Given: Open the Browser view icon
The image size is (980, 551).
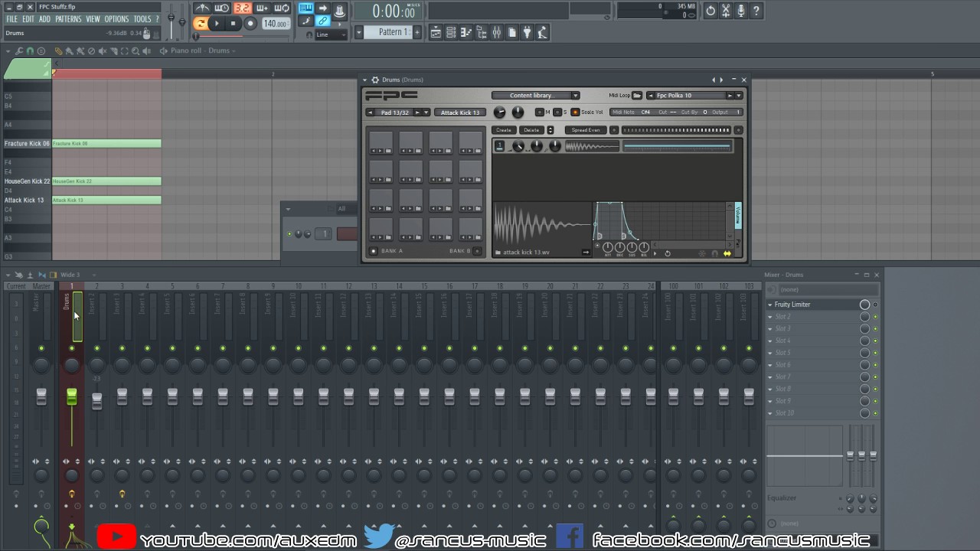Looking at the screenshot, I should click(x=482, y=32).
